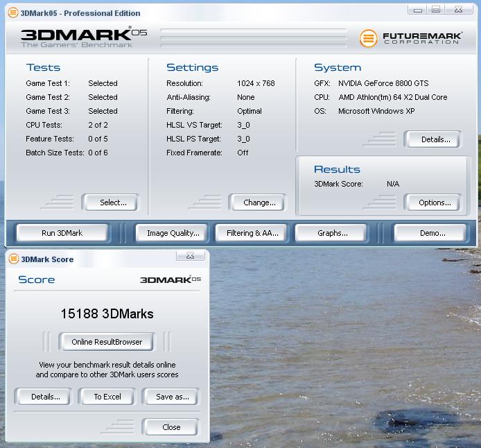The image size is (481, 448).
Task: Click the 3DMark Score window orange icon
Action: coord(13,259)
